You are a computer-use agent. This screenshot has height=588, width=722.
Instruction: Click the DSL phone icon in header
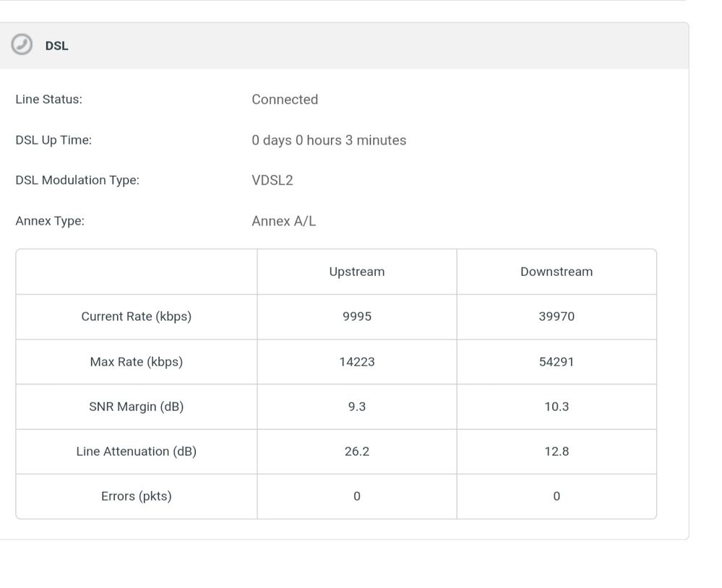[x=22, y=45]
